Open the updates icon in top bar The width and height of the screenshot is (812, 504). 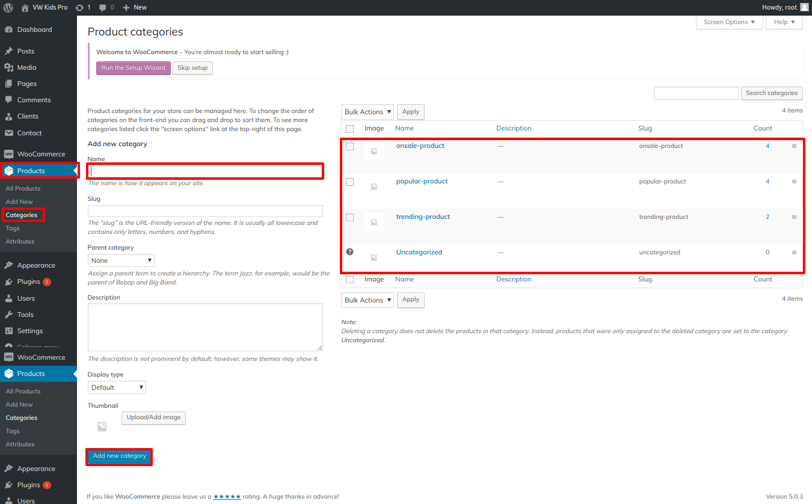80,7
